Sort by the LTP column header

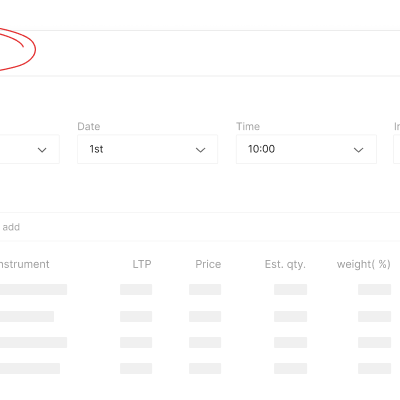[142, 264]
